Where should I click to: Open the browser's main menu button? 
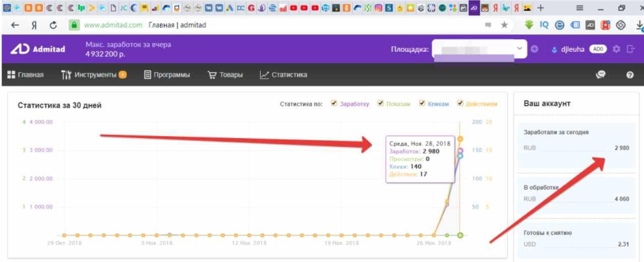[580, 8]
